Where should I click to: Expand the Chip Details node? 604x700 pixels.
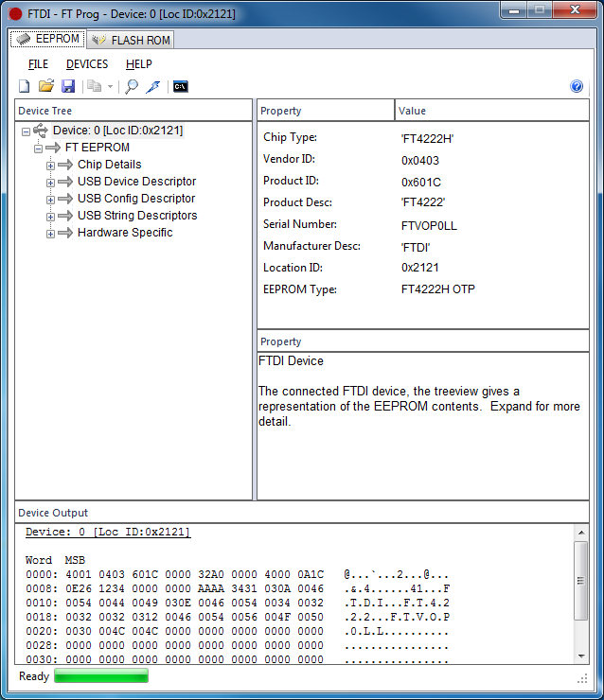point(50,166)
